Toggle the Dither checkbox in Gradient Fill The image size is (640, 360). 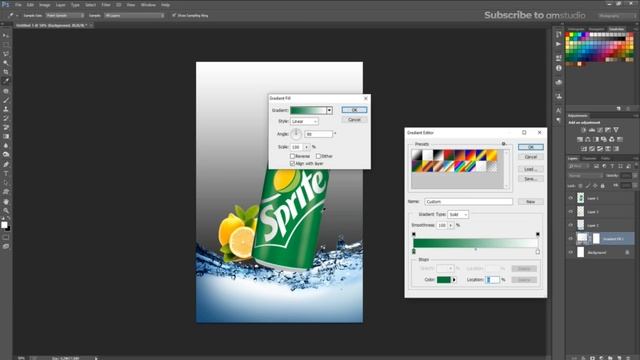[318, 156]
